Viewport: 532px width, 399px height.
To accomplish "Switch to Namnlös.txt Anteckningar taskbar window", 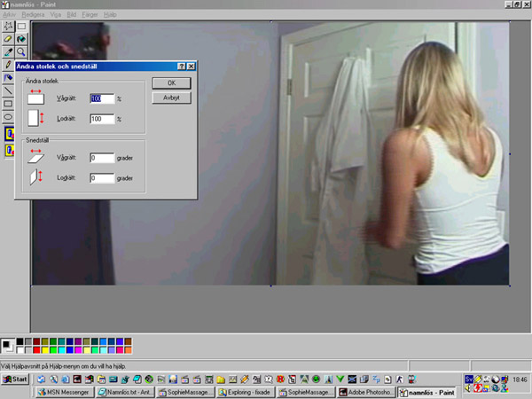I will coord(125,392).
